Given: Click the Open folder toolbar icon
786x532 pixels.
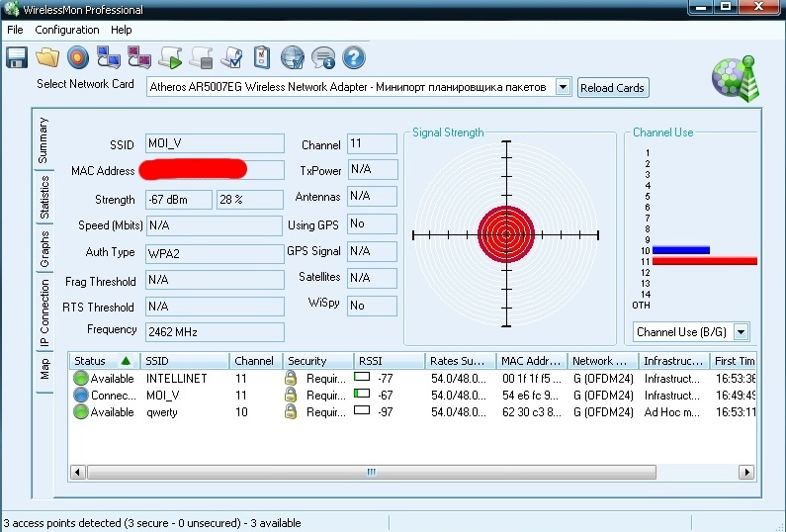Looking at the screenshot, I should 47,57.
